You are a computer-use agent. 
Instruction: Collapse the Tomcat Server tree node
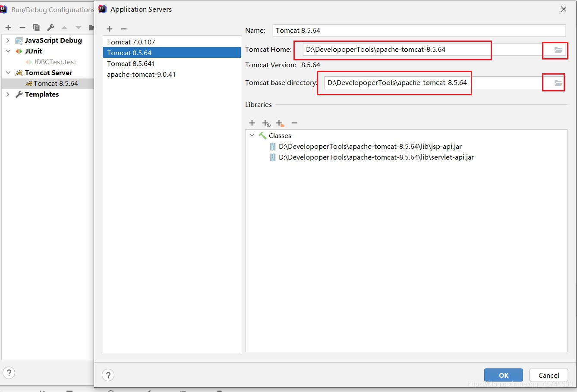(8, 73)
